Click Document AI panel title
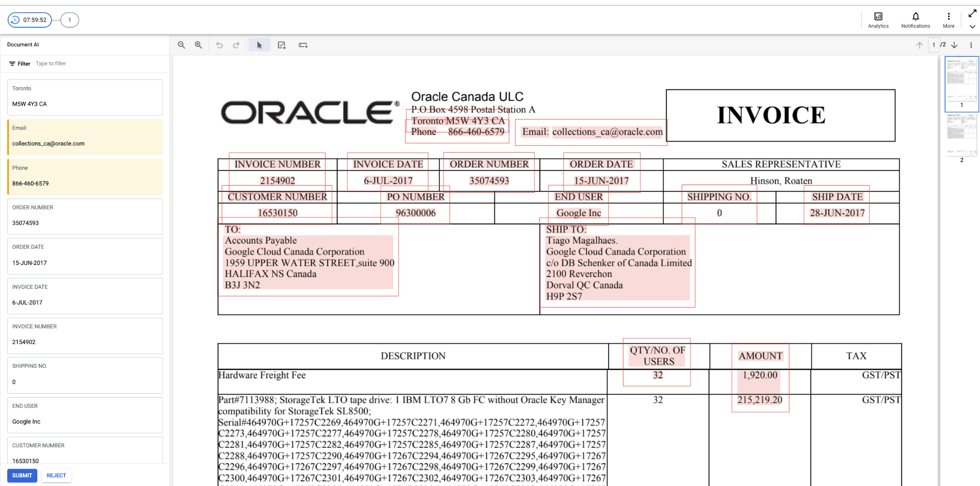980x486 pixels. coord(23,44)
